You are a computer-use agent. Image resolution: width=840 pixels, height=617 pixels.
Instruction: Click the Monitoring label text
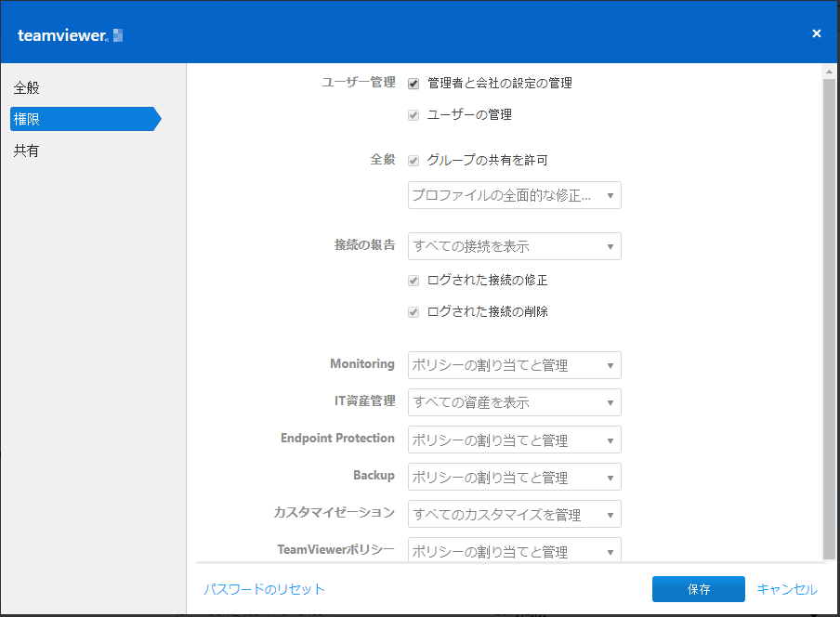(x=362, y=363)
